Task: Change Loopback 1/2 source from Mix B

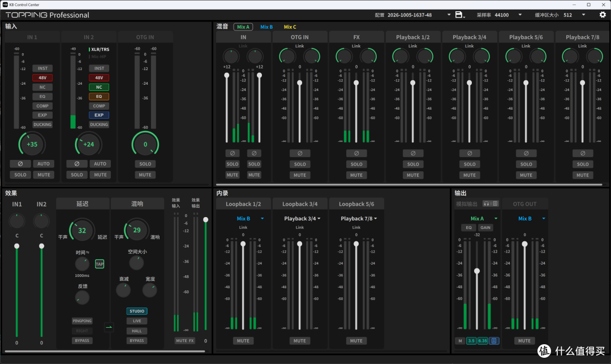Action: (x=250, y=219)
